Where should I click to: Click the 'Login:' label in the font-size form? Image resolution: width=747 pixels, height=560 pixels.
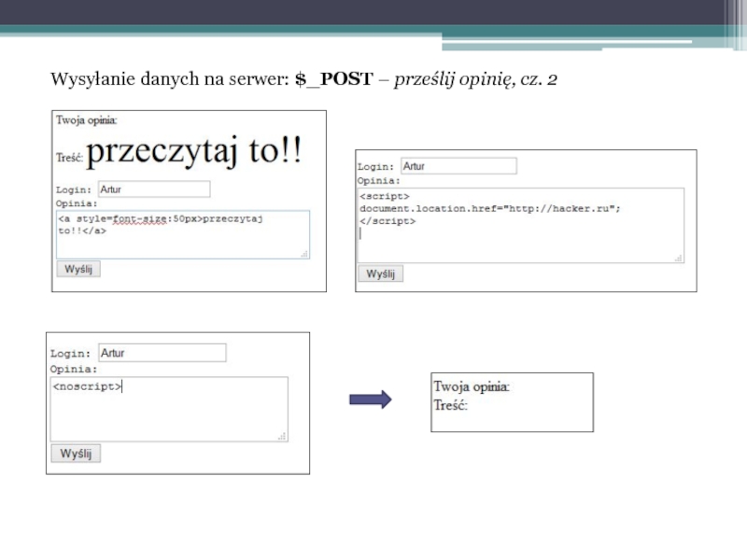tap(74, 190)
